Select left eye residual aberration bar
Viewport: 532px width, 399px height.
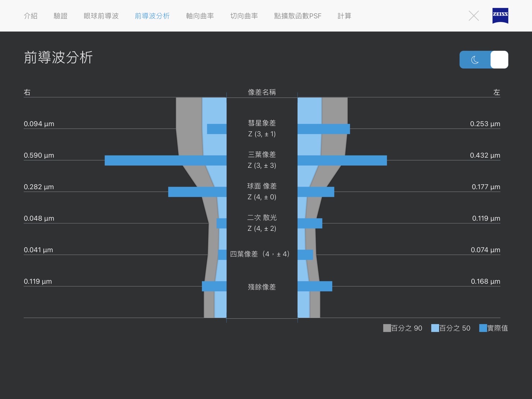pyautogui.click(x=315, y=286)
